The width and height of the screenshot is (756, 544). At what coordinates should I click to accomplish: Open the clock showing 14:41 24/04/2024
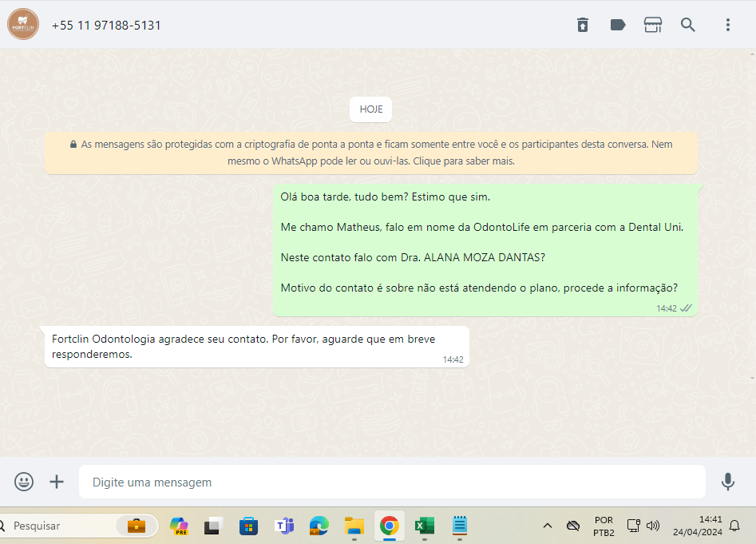(x=697, y=526)
